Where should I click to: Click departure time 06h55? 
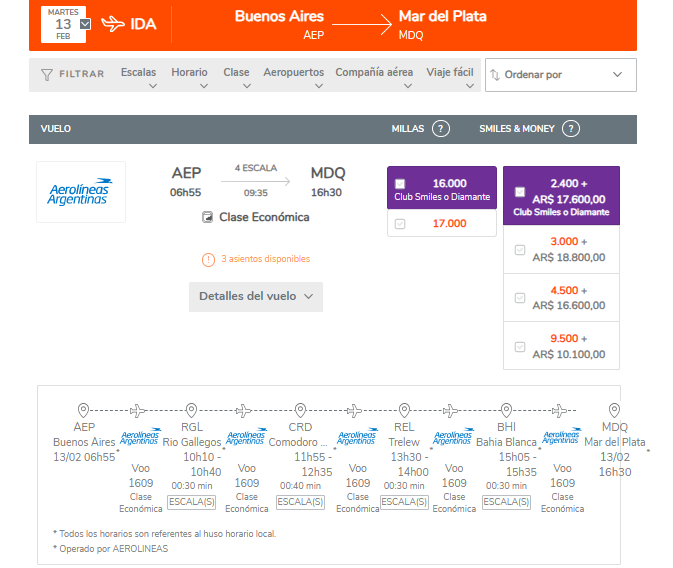[x=185, y=192]
